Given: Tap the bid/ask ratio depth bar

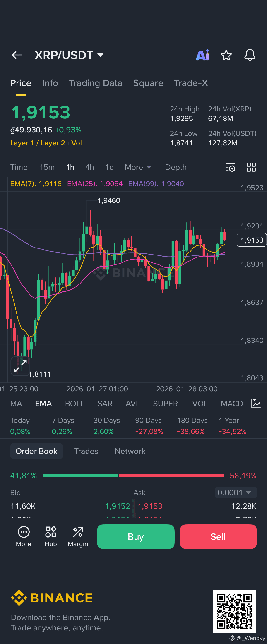Looking at the screenshot, I should click(134, 476).
